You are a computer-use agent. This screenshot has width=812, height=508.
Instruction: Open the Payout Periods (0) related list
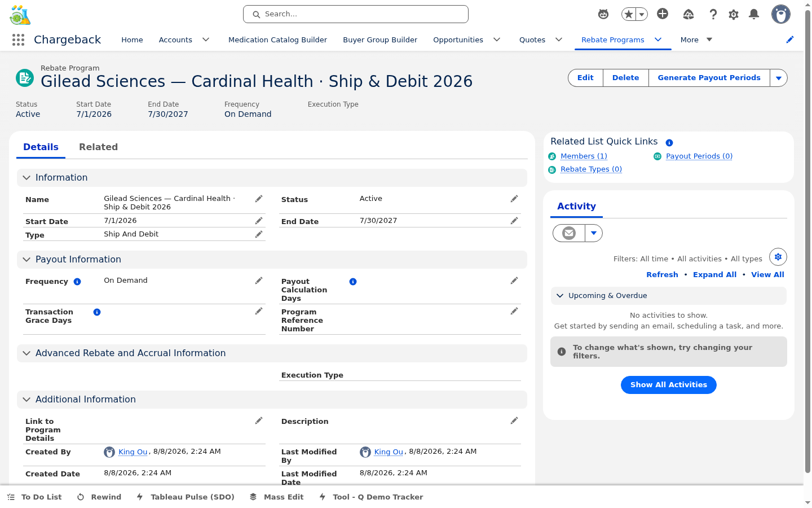699,156
